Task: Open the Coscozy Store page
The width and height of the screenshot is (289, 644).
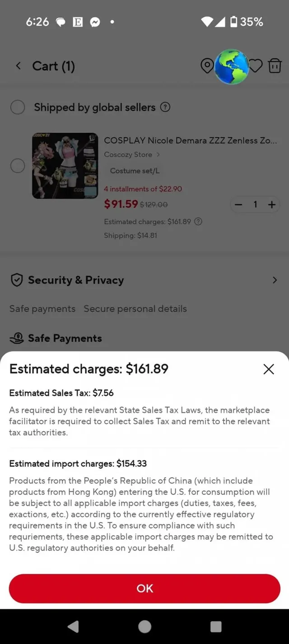Action: pyautogui.click(x=132, y=155)
